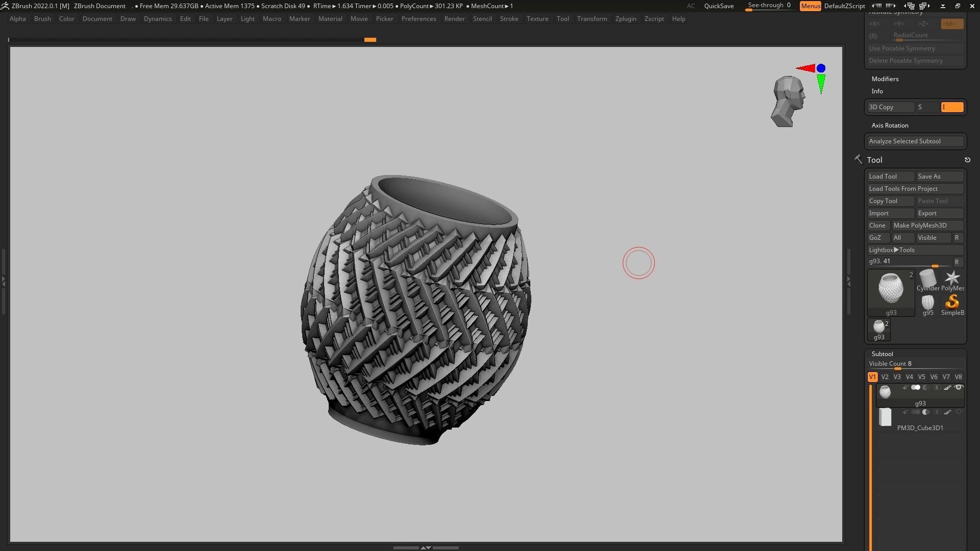Expand the Axis Rotation section
Image resolution: width=980 pixels, height=551 pixels.
[x=890, y=125]
